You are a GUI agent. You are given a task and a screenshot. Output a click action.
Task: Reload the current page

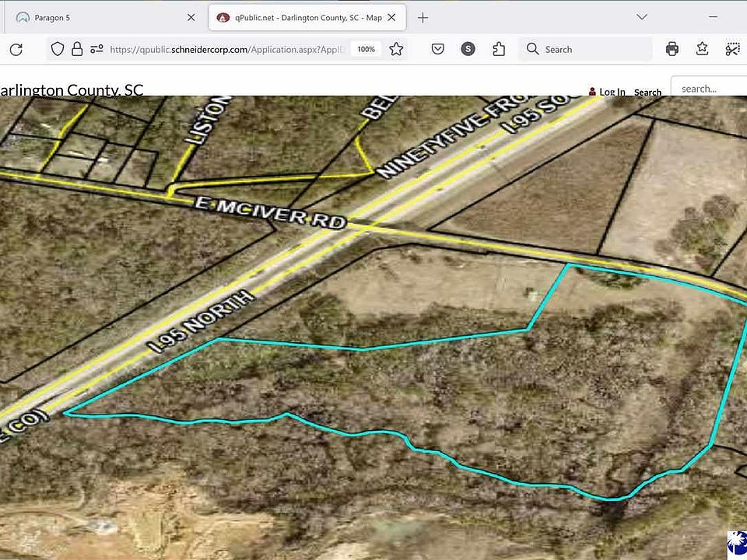click(x=16, y=49)
